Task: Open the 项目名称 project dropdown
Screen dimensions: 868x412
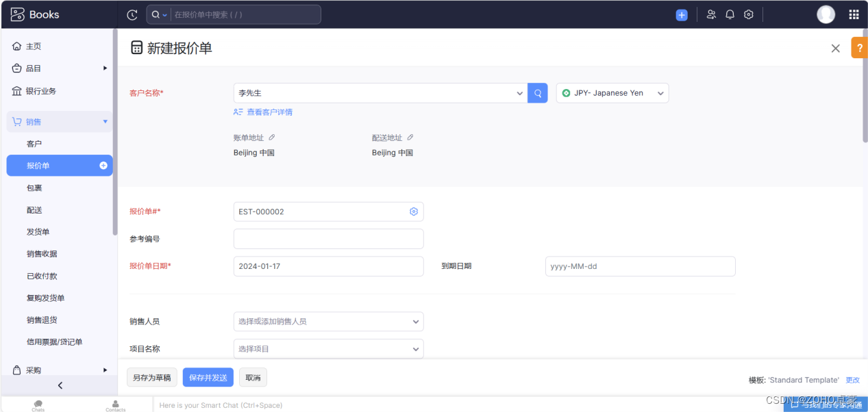Action: [x=329, y=349]
